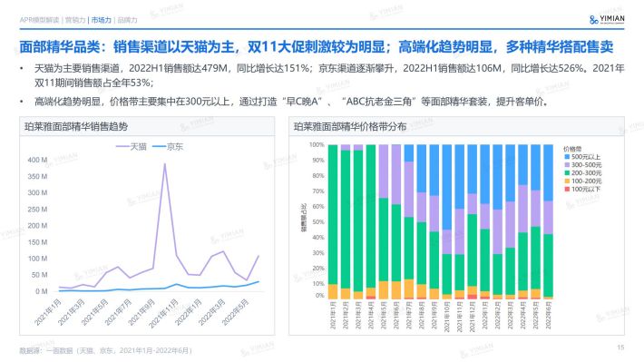Click the 珀莱雅面部精华价格带分布 chart title
644x362 pixels.
point(350,126)
